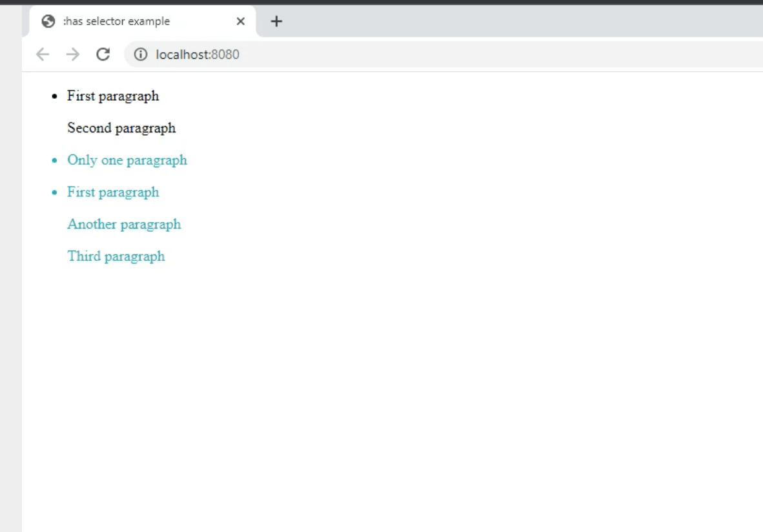Viewport: 763px width, 532px height.
Task: Open a new tab with plus button
Action: 276,21
